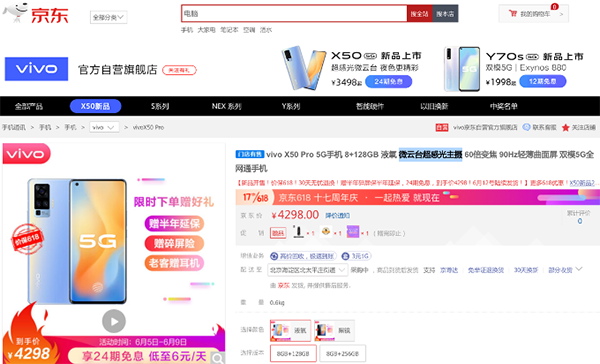Click the red 搜全站 search button
The image size is (600, 364).
tap(419, 14)
